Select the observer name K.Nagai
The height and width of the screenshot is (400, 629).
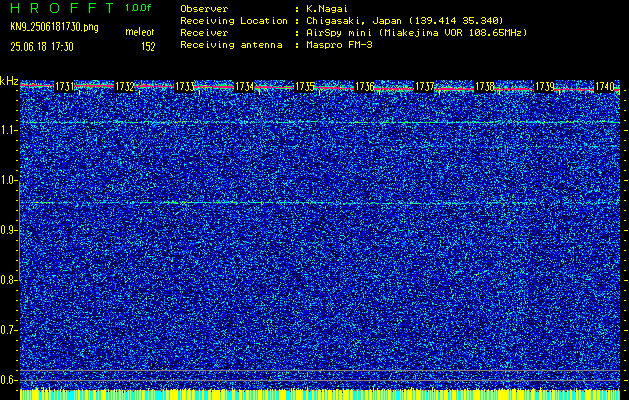[327, 9]
